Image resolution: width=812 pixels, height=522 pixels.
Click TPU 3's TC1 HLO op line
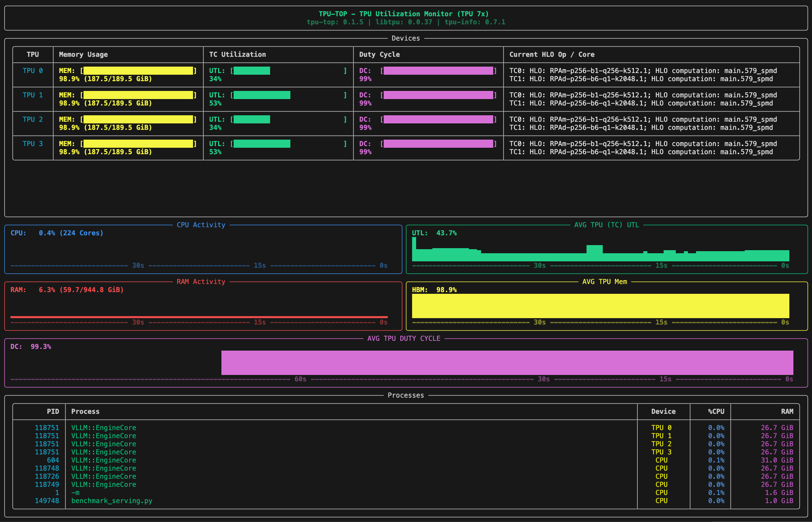click(x=641, y=152)
